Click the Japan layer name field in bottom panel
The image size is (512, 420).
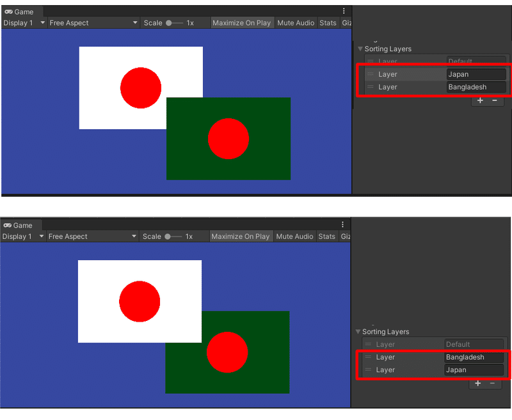[x=474, y=369]
